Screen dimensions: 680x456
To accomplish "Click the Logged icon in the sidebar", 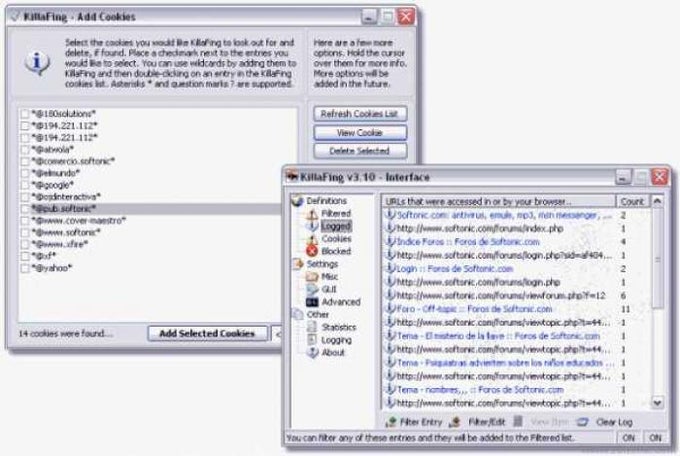I will [312, 226].
